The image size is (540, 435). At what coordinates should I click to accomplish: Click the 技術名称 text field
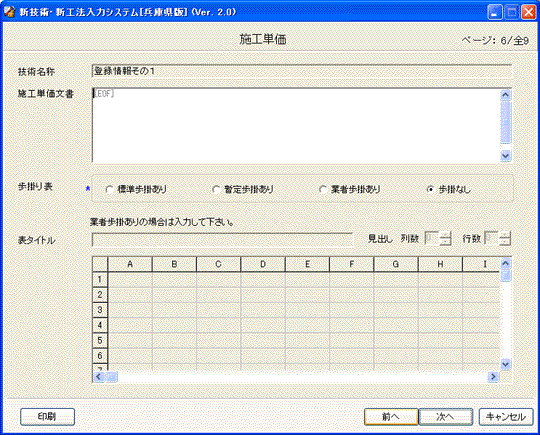point(302,71)
